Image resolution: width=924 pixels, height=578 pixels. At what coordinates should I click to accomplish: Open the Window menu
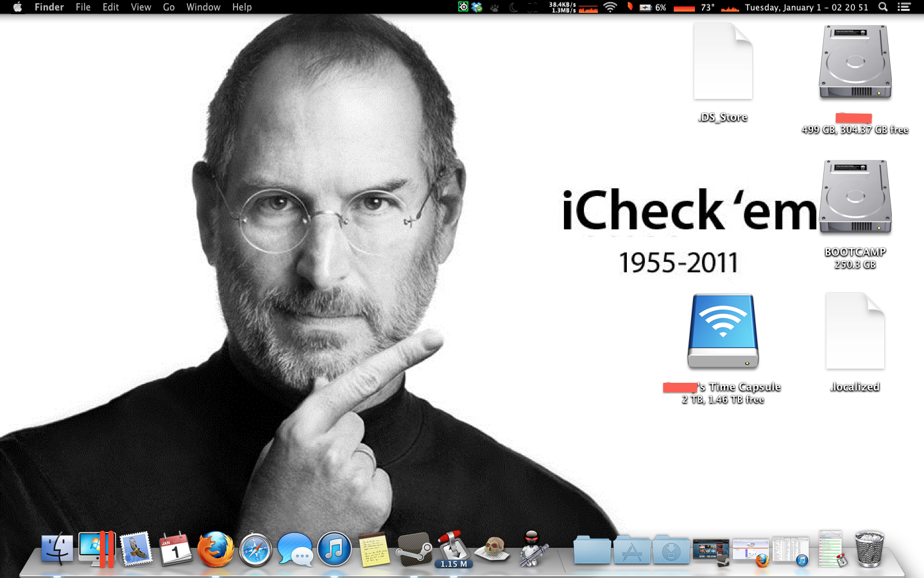click(x=203, y=7)
